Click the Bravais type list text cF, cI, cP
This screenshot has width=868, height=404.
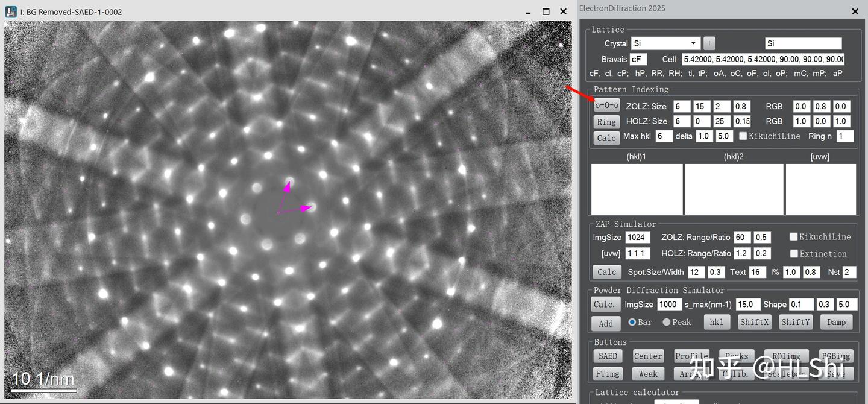[609, 73]
